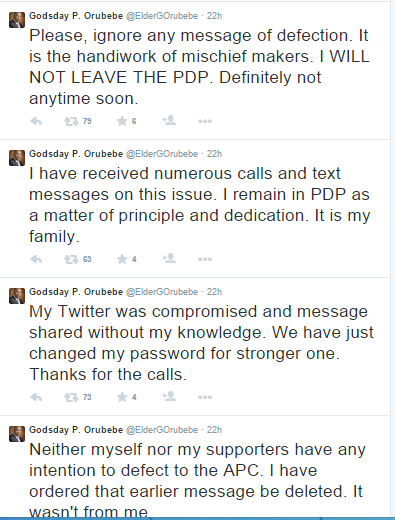
Task: Open Godsday P. Orubebe's name on first tweet
Action: pyautogui.click(x=76, y=16)
